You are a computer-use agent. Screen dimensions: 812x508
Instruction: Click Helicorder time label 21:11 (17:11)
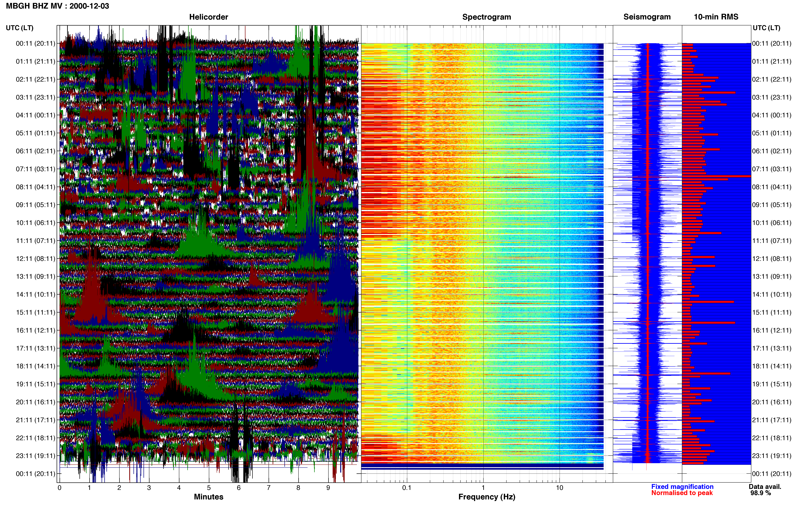click(36, 420)
